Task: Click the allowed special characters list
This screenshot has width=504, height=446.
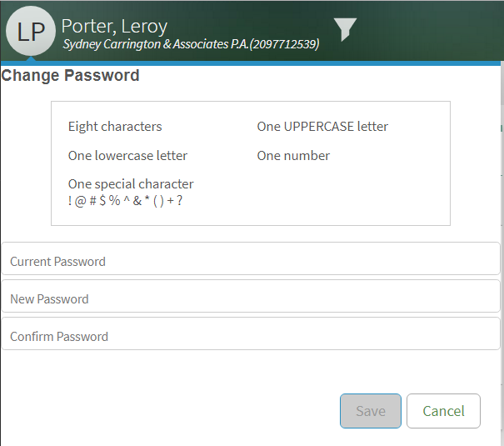Action: (x=126, y=200)
